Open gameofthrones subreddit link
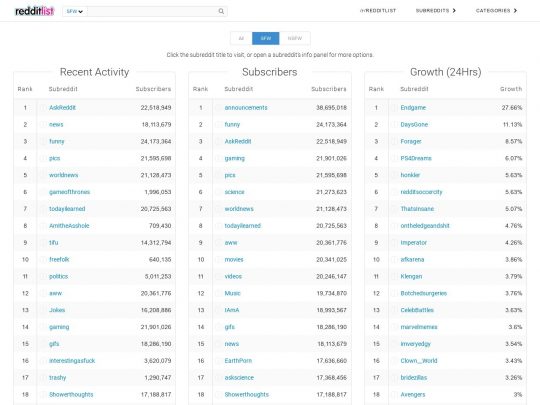This screenshot has width=540, height=405. tap(70, 192)
